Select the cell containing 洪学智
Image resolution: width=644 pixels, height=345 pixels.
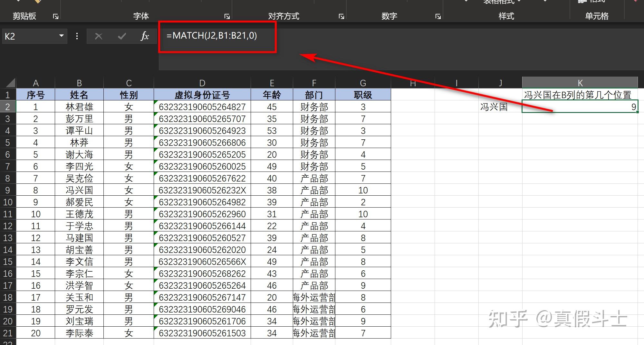point(79,285)
